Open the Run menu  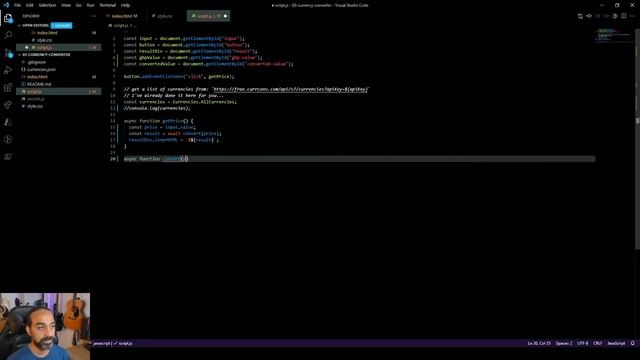(x=90, y=5)
